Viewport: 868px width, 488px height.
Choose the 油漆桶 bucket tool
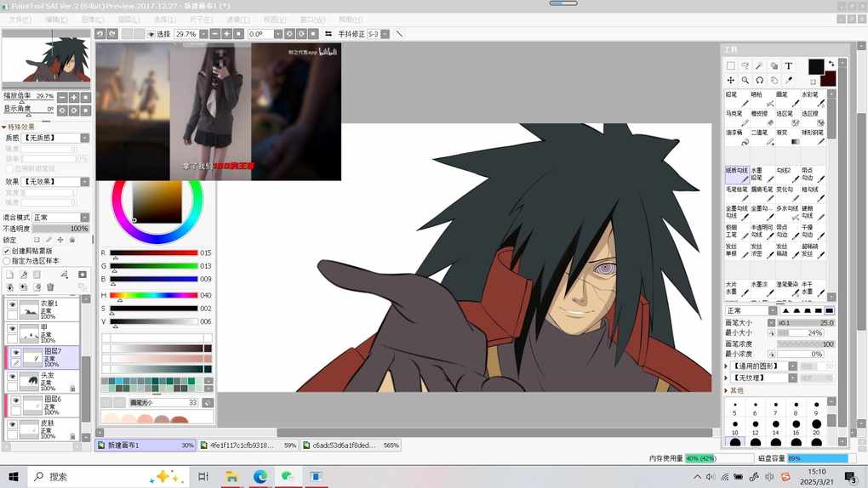(x=737, y=137)
